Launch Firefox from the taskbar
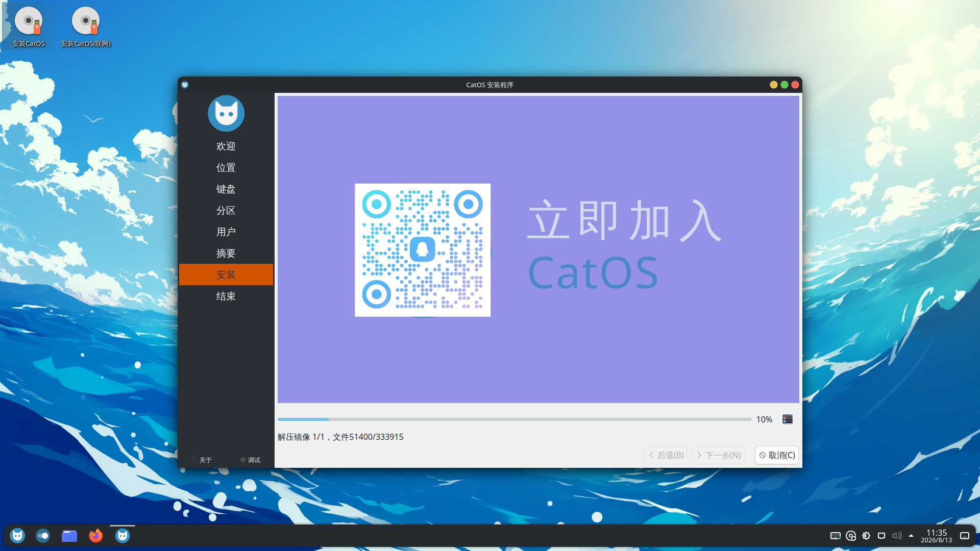 96,536
